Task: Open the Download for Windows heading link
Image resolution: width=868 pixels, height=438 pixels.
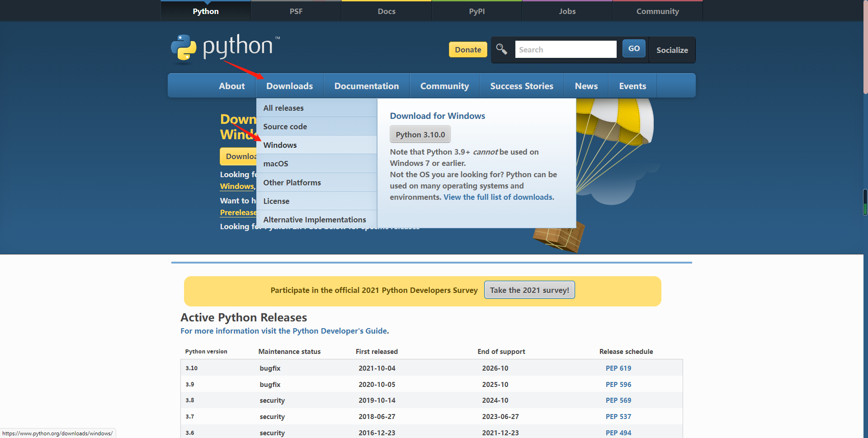Action: [x=438, y=116]
